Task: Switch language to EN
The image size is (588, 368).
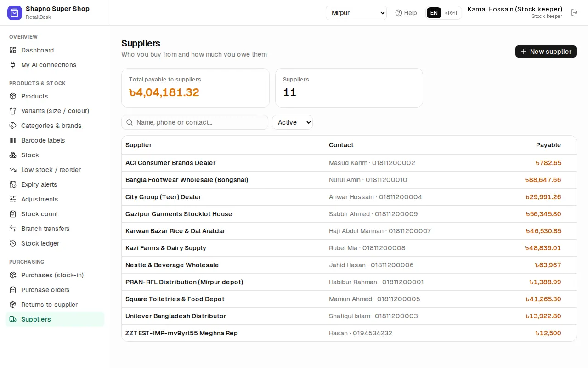Action: click(434, 13)
